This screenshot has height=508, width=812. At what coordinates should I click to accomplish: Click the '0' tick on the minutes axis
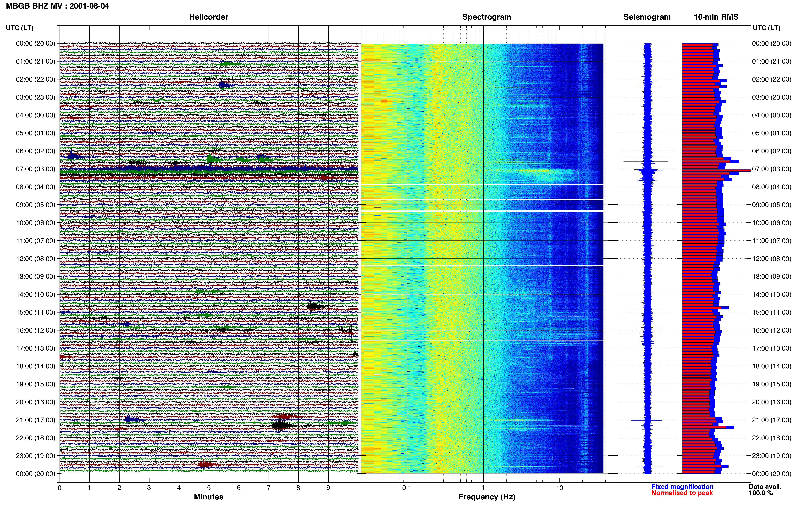point(59,488)
